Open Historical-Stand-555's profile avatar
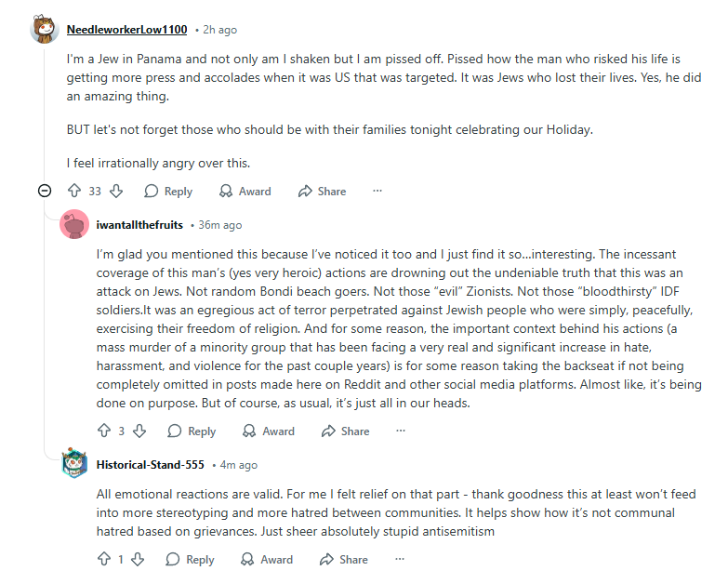 (x=74, y=464)
